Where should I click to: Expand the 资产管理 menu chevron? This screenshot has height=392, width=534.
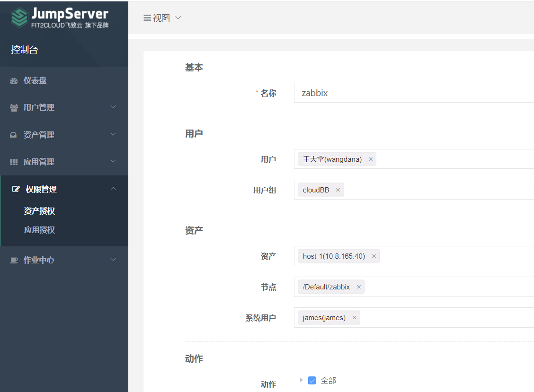point(113,134)
